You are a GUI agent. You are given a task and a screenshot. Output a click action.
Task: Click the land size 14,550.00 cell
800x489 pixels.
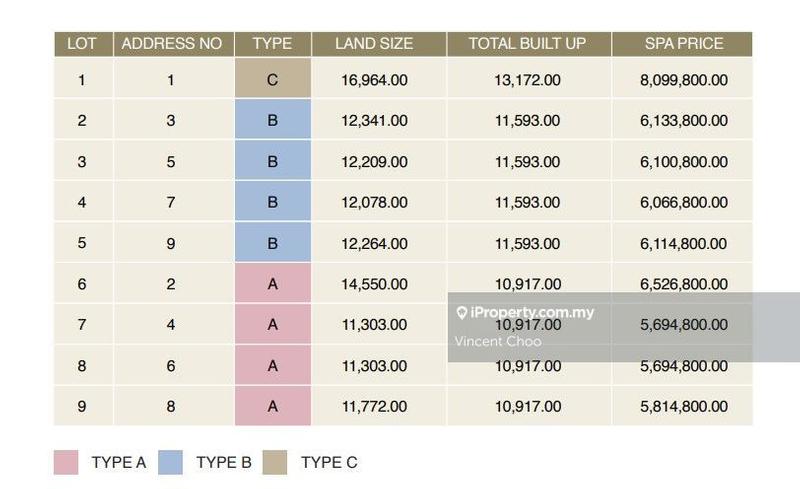pos(374,284)
